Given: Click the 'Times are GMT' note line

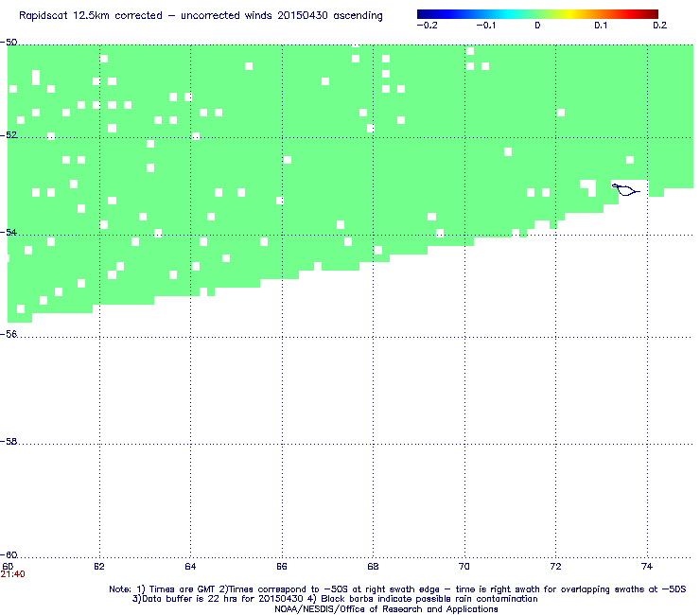Looking at the screenshot, I should [397, 589].
